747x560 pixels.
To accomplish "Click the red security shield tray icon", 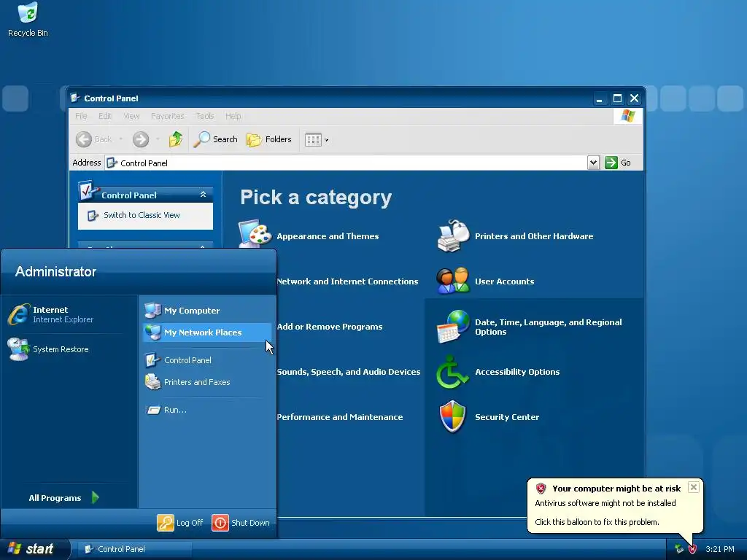I will (x=693, y=549).
